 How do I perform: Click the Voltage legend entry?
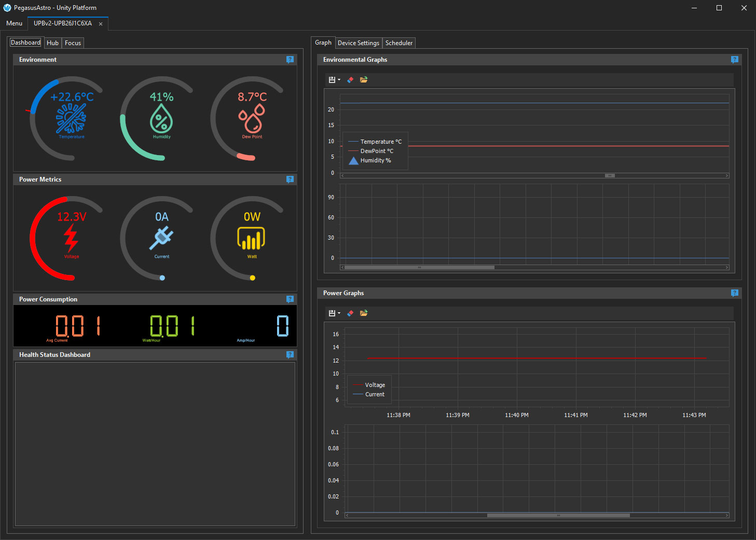pyautogui.click(x=369, y=385)
